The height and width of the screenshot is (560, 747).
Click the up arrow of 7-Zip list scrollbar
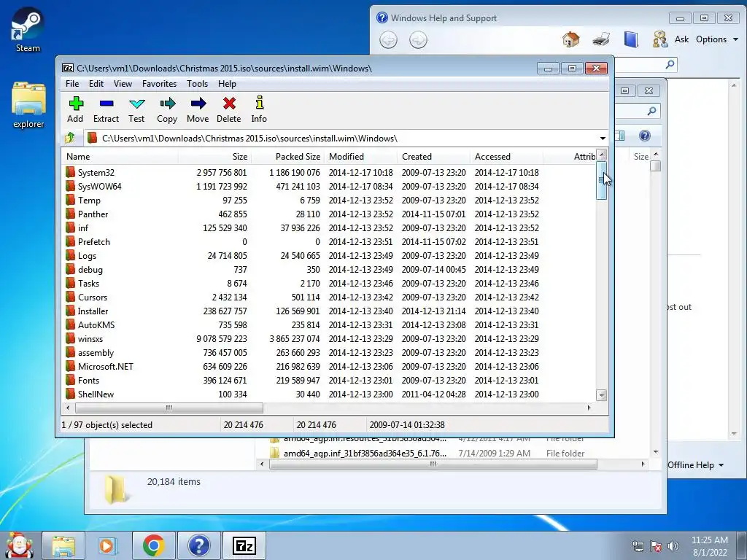coord(602,155)
